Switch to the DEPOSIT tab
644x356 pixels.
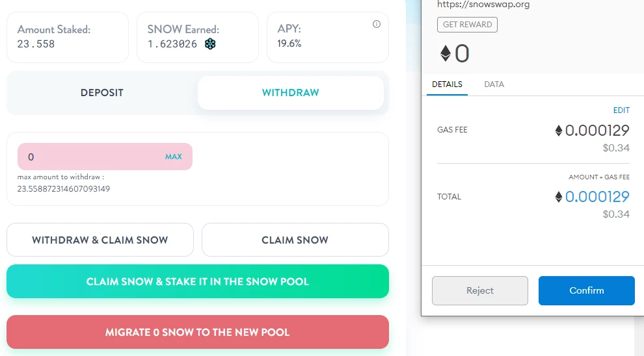[x=102, y=93]
